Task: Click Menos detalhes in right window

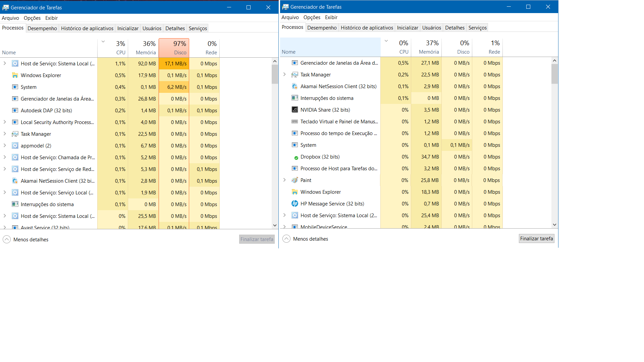Action: (305, 239)
